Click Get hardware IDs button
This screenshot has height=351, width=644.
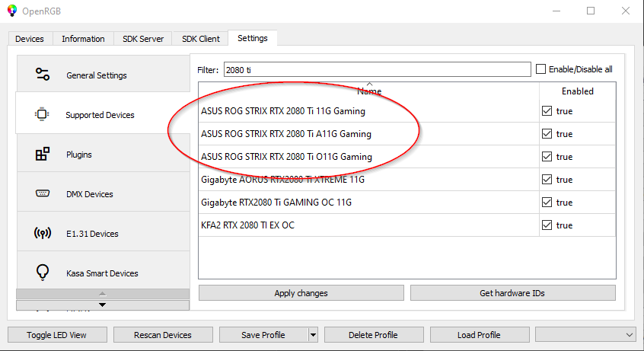click(512, 293)
